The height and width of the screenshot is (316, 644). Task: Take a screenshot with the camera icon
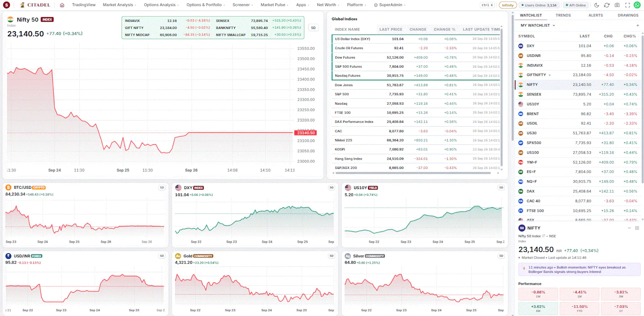pyautogui.click(x=617, y=5)
